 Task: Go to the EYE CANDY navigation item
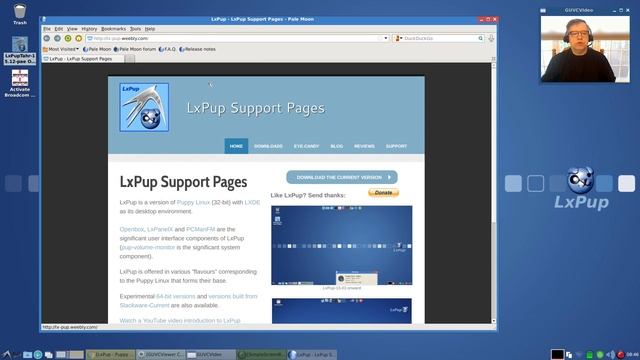pyautogui.click(x=306, y=146)
